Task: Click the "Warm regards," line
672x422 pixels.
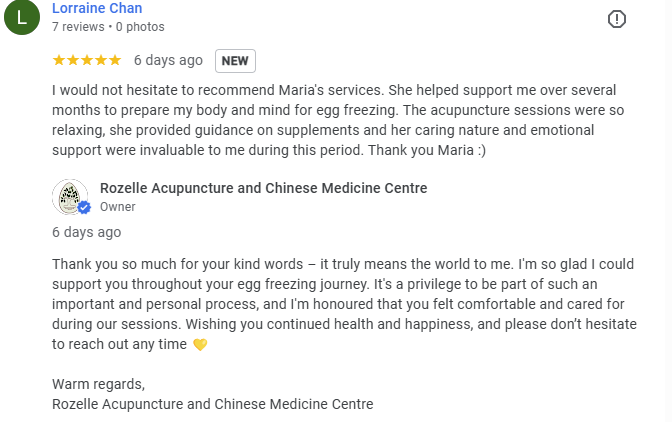Action: 98,384
